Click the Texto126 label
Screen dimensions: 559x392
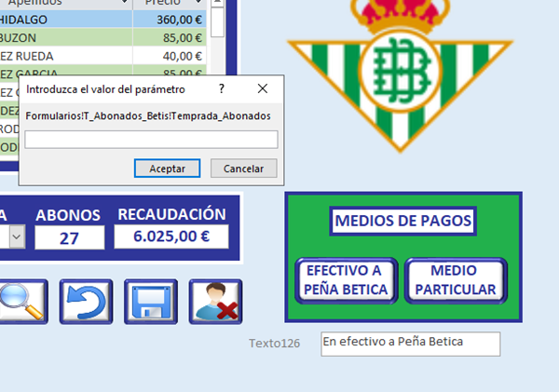tap(274, 344)
